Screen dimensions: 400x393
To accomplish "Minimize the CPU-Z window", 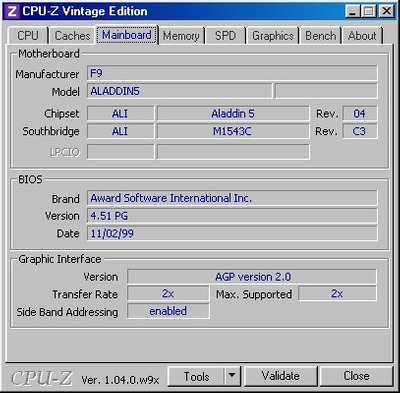I will click(352, 11).
